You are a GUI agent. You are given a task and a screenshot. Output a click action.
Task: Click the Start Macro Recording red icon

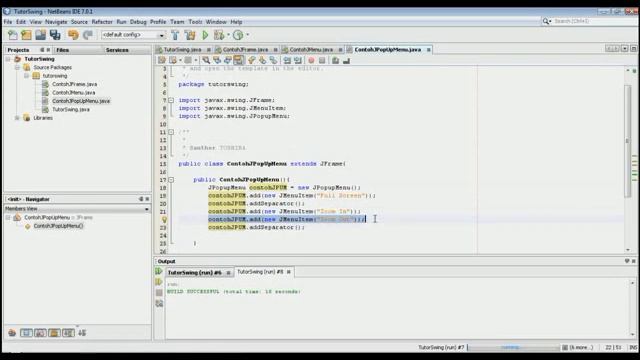(x=311, y=60)
